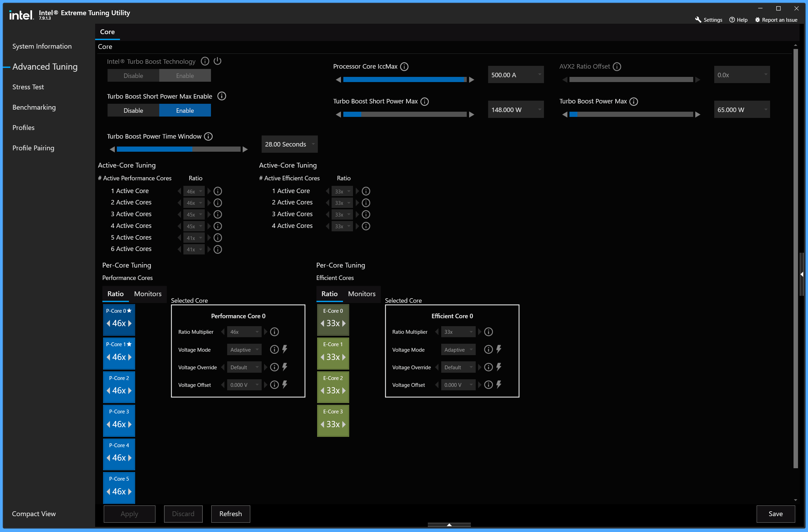Open Efficient Core 0 Ratio Multiplier info
This screenshot has width=808, height=532.
point(488,332)
